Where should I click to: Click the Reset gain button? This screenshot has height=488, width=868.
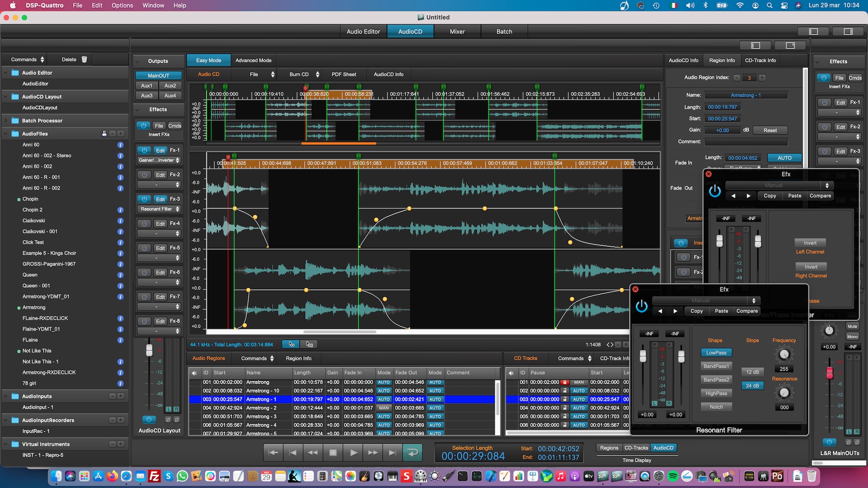[770, 130]
